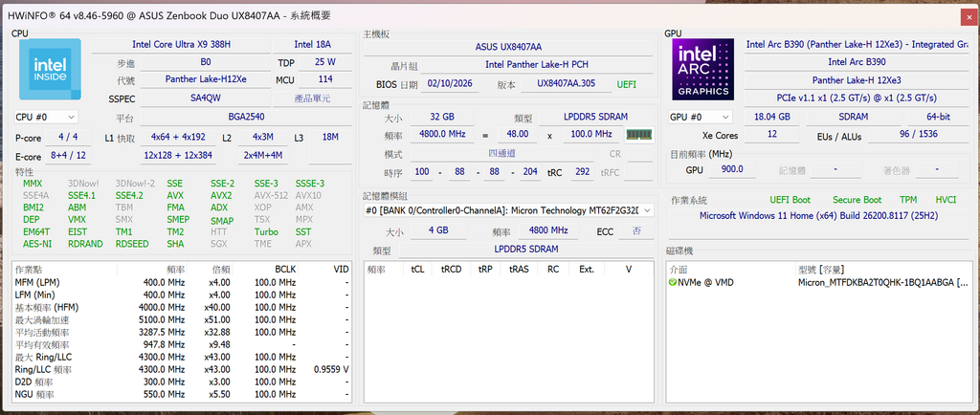Open the CPU #0 selector dropdown
The image size is (980, 415).
pyautogui.click(x=46, y=117)
